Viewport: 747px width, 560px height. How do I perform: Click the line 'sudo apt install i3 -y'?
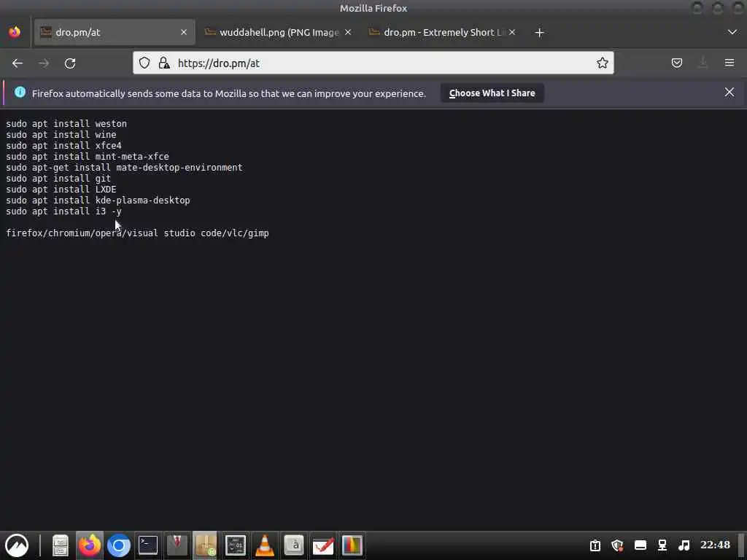click(64, 211)
